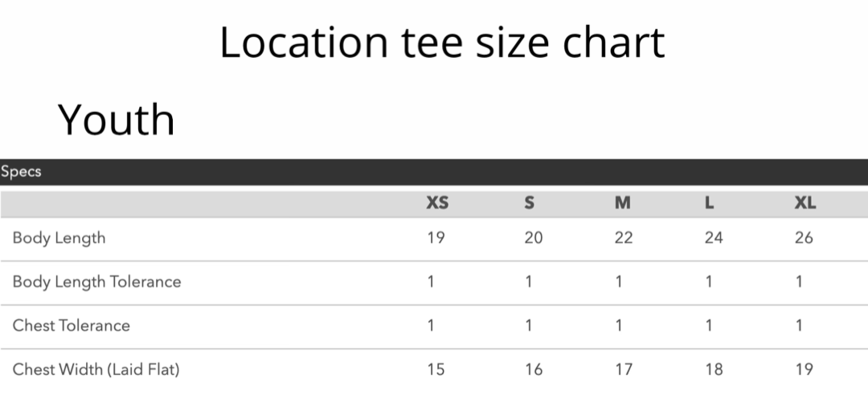Click the medium chest width value 17
Screen dimensions: 868x395
tap(623, 370)
